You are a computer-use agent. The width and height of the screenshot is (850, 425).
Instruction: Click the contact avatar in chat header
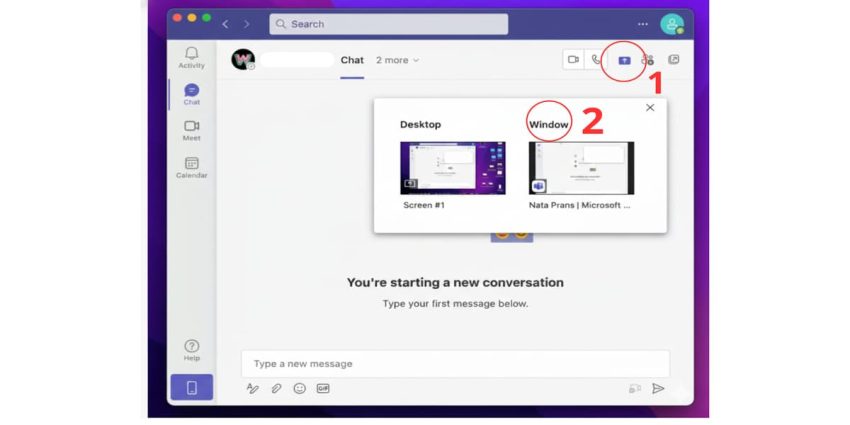243,60
